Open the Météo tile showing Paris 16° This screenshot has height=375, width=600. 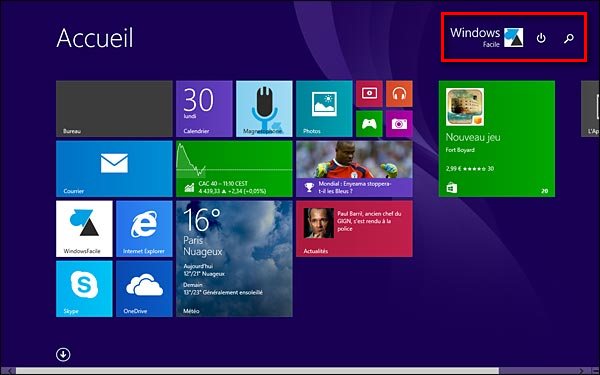click(234, 259)
